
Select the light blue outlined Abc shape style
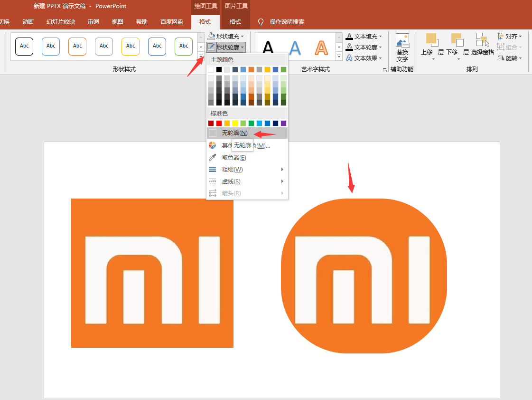point(51,46)
